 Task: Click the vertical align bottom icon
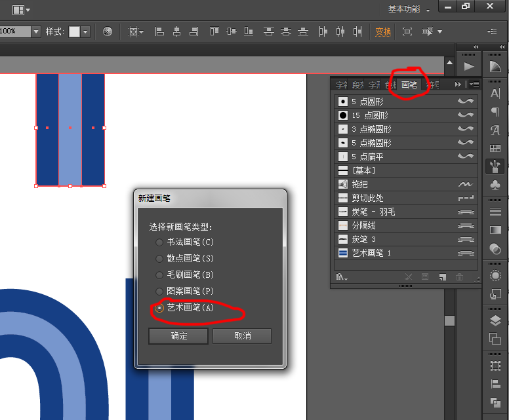(x=249, y=31)
